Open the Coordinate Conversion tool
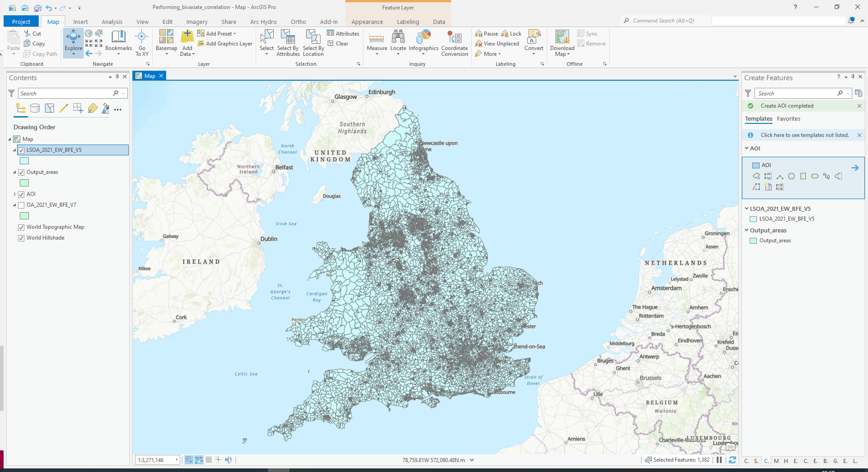This screenshot has width=868, height=472. coord(455,43)
